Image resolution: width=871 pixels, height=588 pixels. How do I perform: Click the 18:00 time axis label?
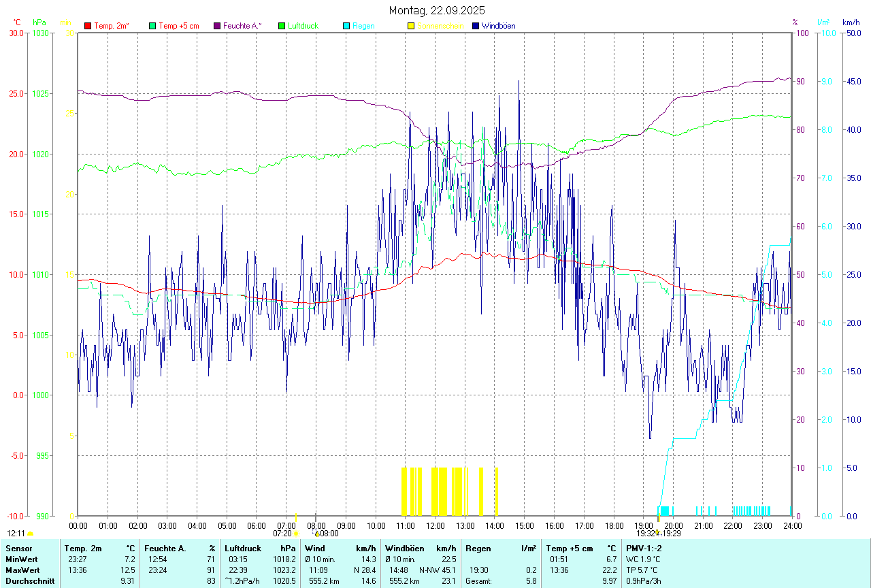[614, 525]
